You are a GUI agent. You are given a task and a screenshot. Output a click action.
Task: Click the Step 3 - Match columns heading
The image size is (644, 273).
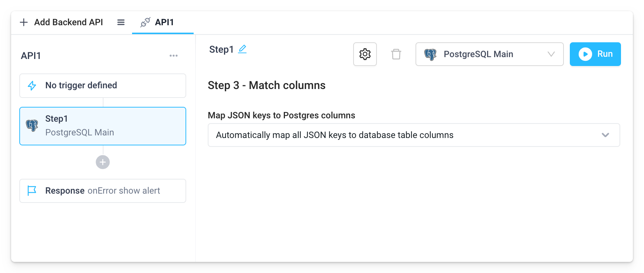[x=267, y=85]
